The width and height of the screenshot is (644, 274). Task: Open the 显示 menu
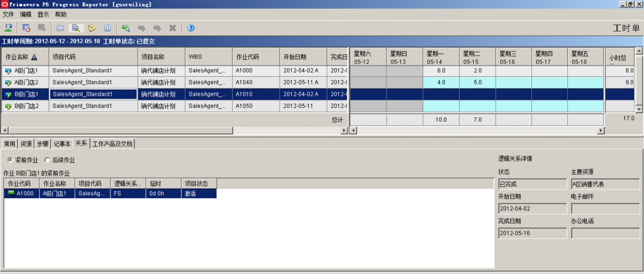43,14
